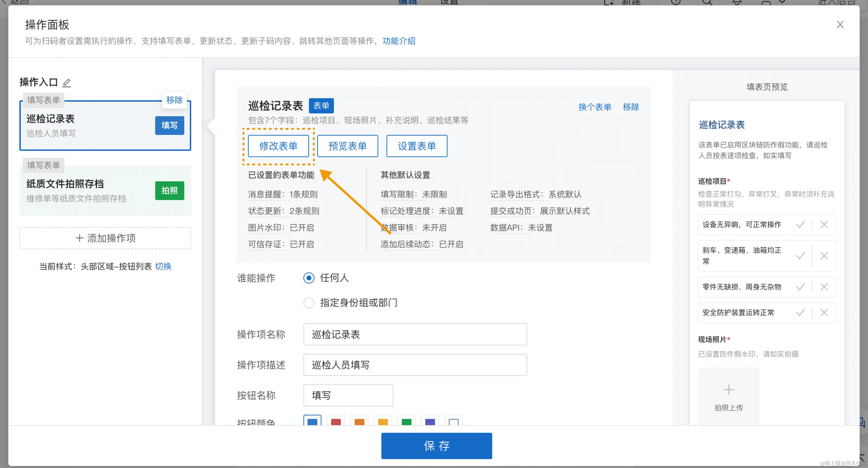Click the cross for 安全防护装置运转正常
868x468 pixels.
824,313
